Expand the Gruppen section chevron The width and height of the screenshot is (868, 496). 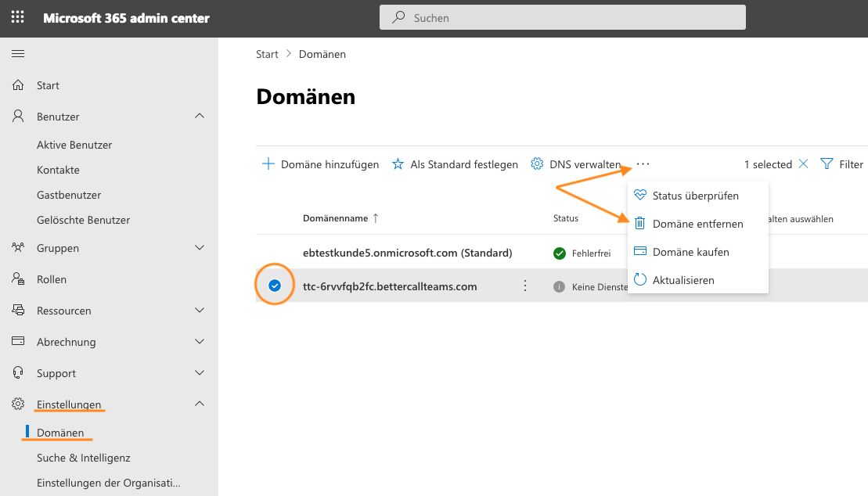pyautogui.click(x=200, y=247)
